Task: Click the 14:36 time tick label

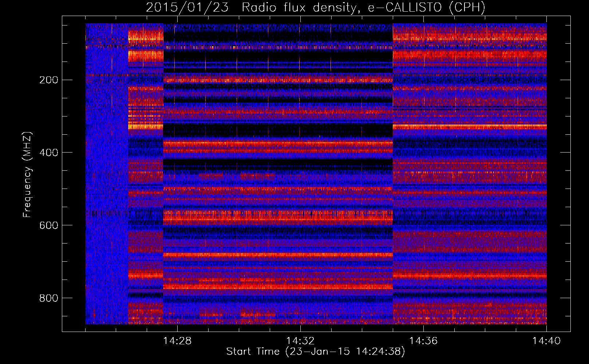Action: pos(423,341)
